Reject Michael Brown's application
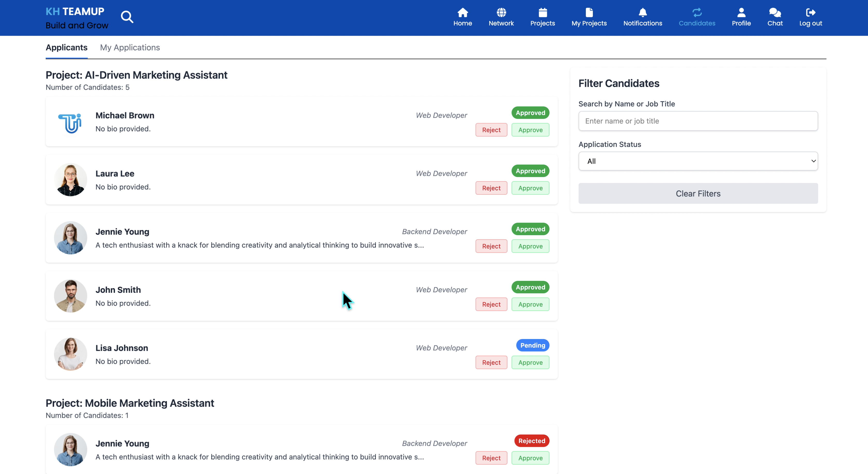The image size is (868, 474). 491,130
